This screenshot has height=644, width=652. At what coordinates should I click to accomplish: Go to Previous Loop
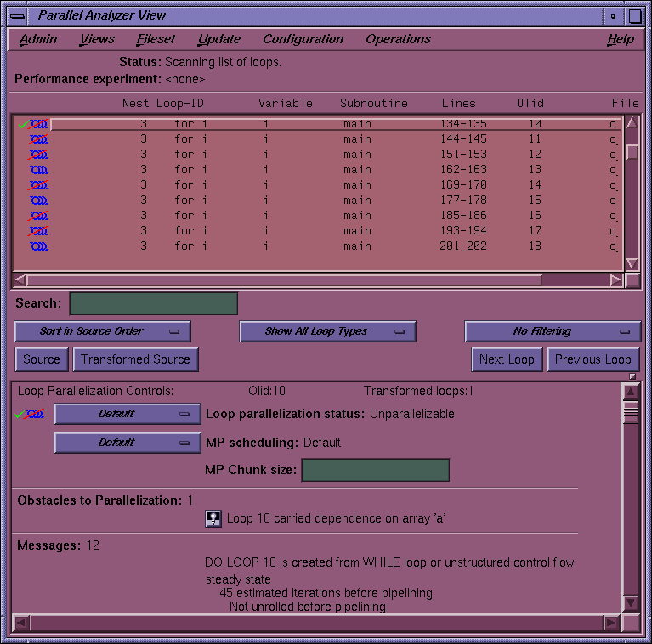point(593,359)
